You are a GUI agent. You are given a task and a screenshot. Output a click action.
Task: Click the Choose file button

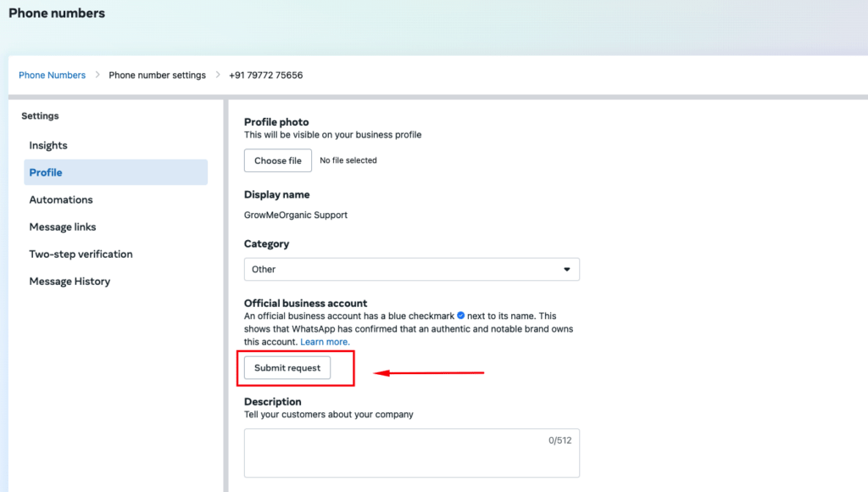click(x=278, y=160)
